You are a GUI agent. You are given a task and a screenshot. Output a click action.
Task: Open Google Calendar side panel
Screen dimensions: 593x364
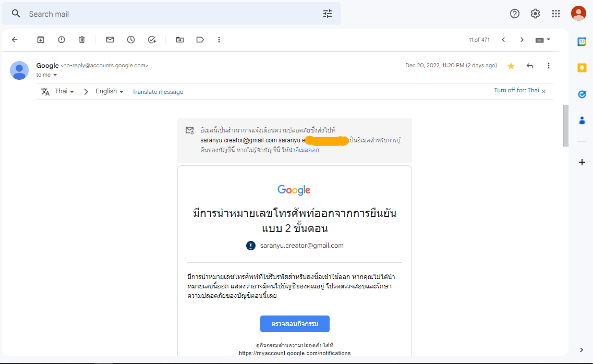582,42
